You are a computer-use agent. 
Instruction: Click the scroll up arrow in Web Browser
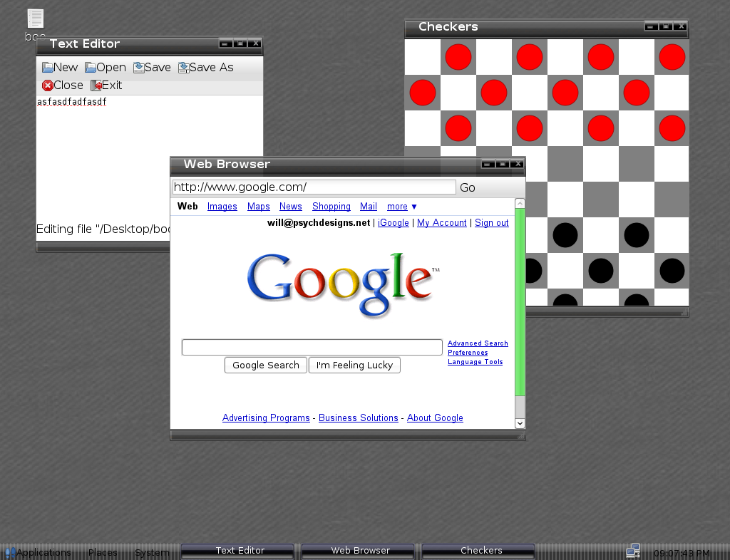(520, 203)
